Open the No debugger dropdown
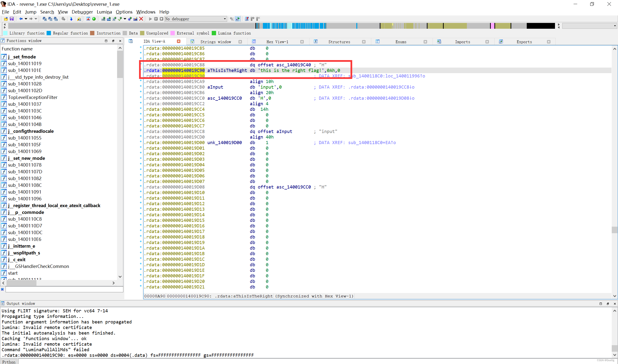Viewport: 618px width, 364px height. (x=225, y=19)
